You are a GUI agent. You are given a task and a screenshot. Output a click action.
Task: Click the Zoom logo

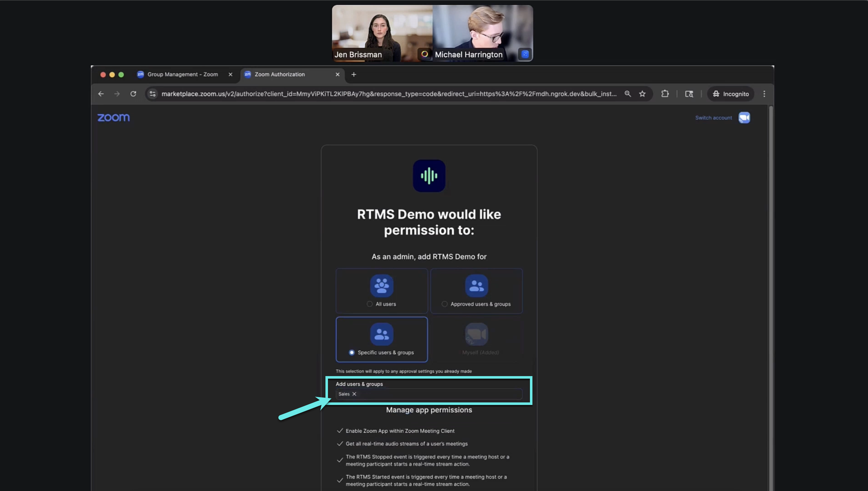click(113, 118)
